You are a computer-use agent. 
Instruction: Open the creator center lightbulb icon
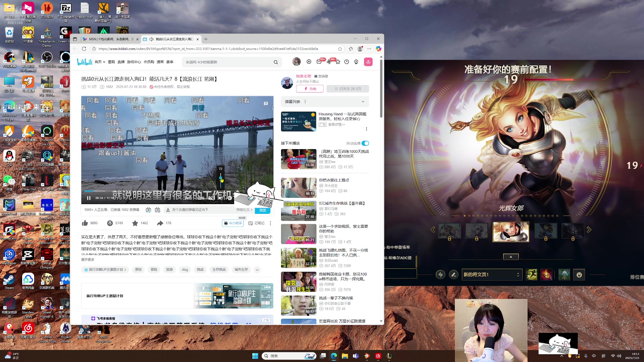356,62
